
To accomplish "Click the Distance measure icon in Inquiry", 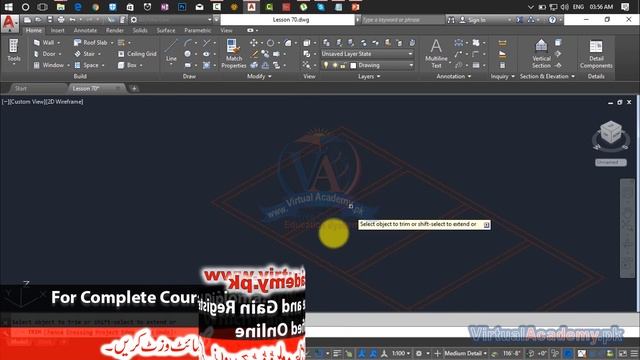I will point(502,43).
